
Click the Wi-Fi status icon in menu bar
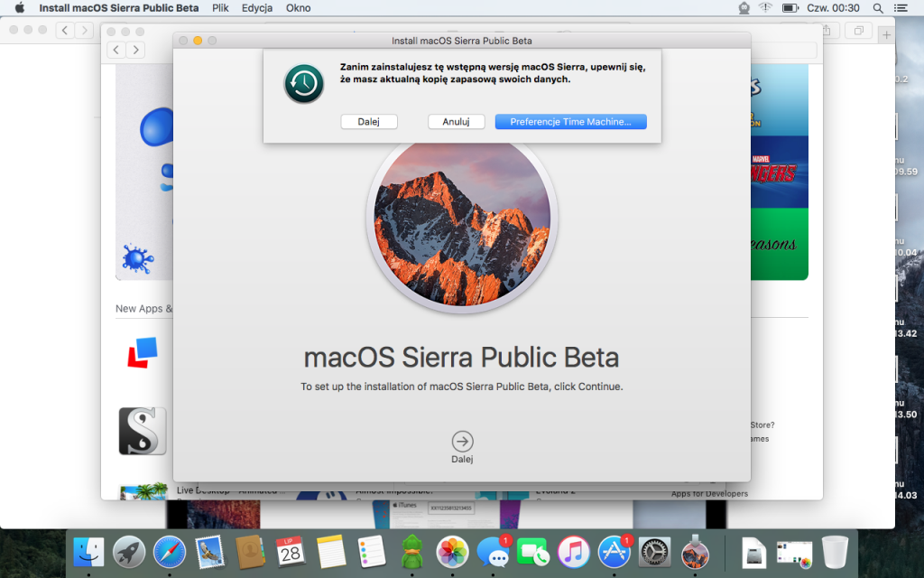(x=765, y=7)
